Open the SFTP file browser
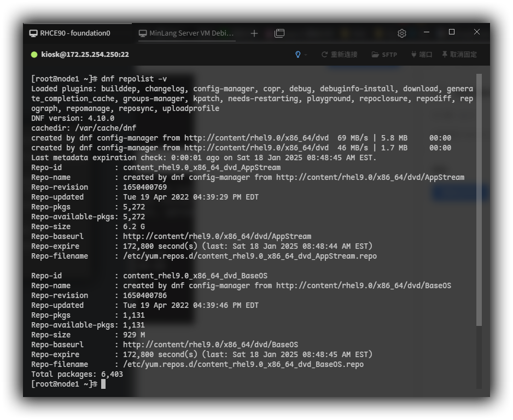This screenshot has height=420, width=513. [x=384, y=55]
